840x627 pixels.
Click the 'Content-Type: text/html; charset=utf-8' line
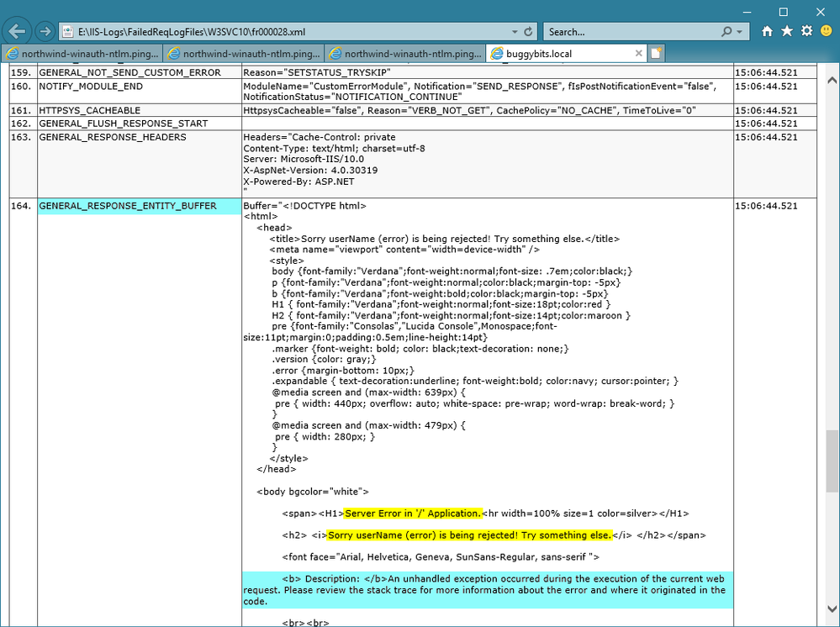click(334, 148)
